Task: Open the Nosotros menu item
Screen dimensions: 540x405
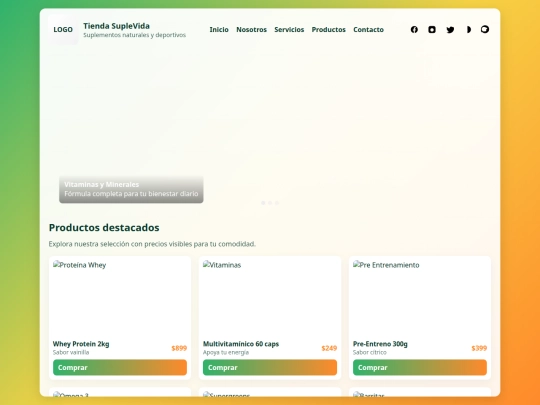Action: 251,30
